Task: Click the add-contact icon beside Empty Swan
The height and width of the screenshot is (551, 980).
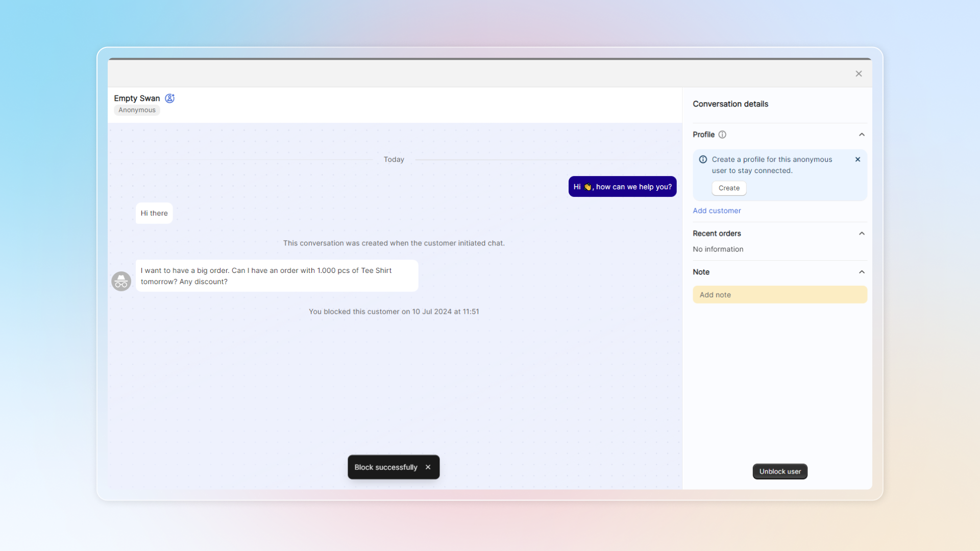Action: [x=170, y=98]
